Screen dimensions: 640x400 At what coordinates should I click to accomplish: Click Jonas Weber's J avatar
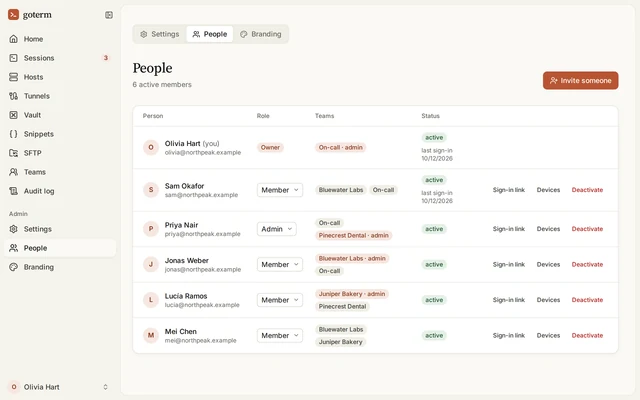click(151, 264)
